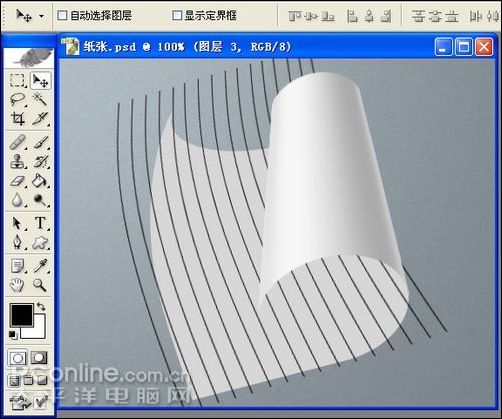Select the Notes tool
The width and height of the screenshot is (502, 419).
pos(17,266)
